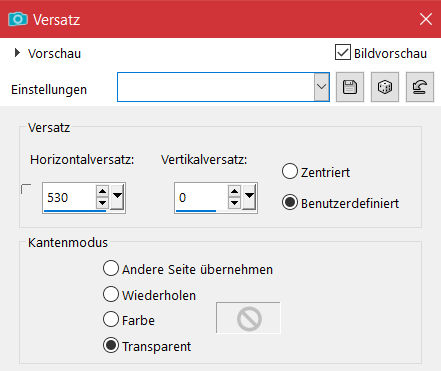This screenshot has width=441, height=371.
Task: Toggle the Bildvorschau checkbox
Action: point(343,53)
